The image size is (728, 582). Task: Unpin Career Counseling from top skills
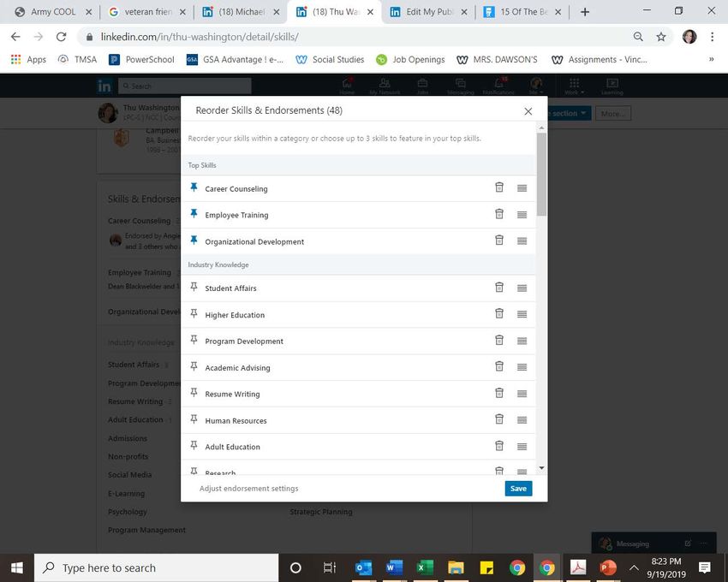(194, 187)
